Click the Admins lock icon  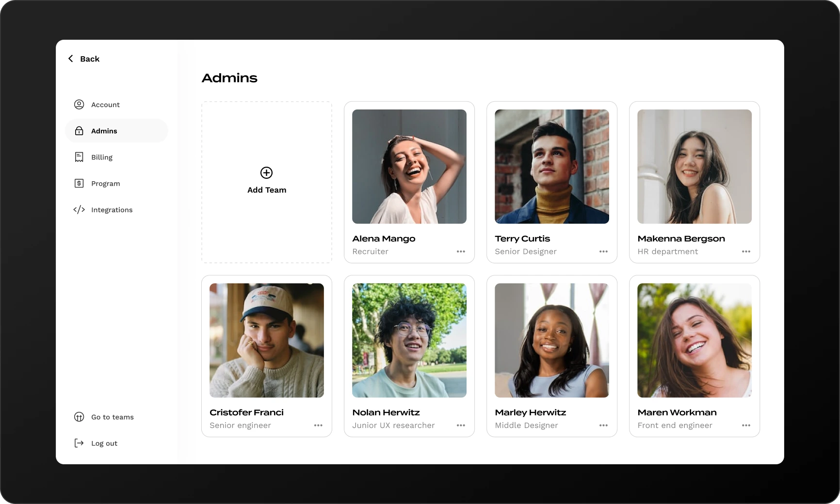coord(79,131)
